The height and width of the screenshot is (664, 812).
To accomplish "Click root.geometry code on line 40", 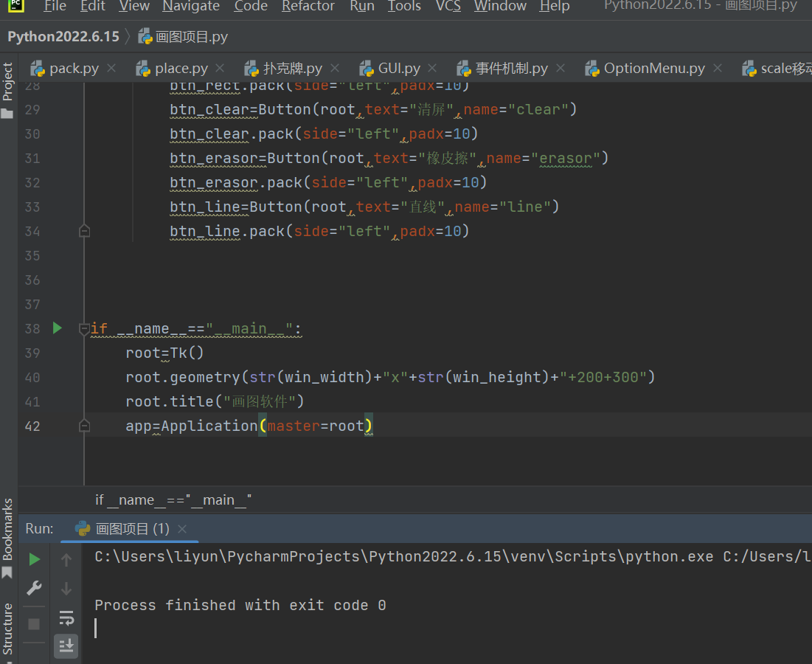I will (x=390, y=377).
